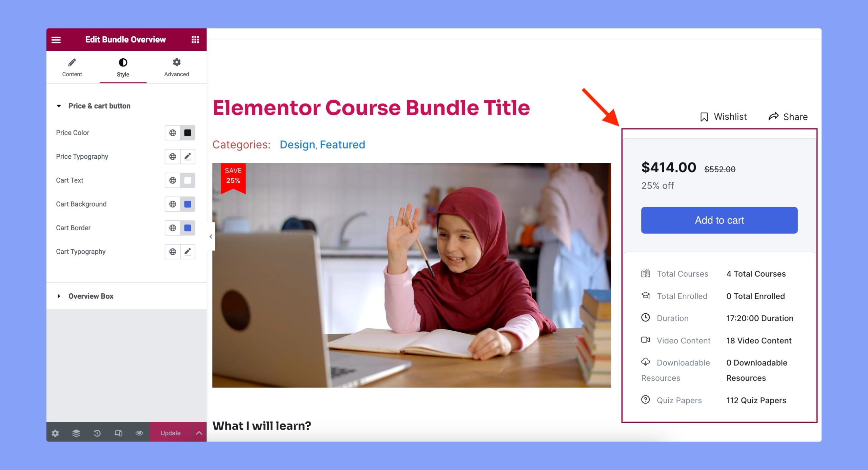868x470 pixels.
Task: Switch to the Content tab
Action: 72,67
